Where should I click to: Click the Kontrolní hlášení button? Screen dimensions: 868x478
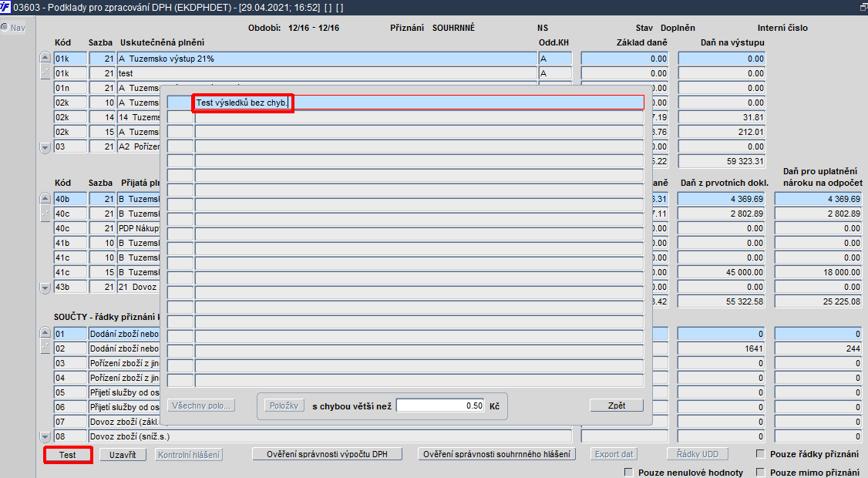[189, 455]
